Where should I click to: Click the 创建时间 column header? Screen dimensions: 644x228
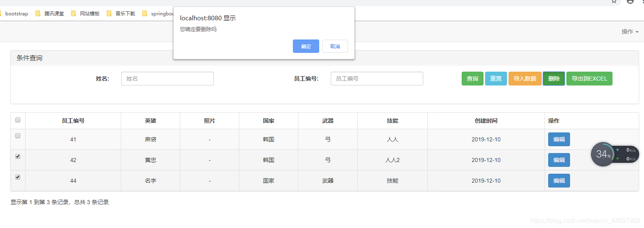coord(486,121)
